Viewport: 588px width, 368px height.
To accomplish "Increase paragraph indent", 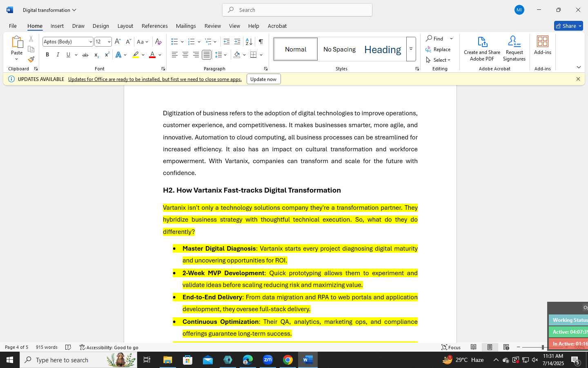I will pyautogui.click(x=237, y=42).
